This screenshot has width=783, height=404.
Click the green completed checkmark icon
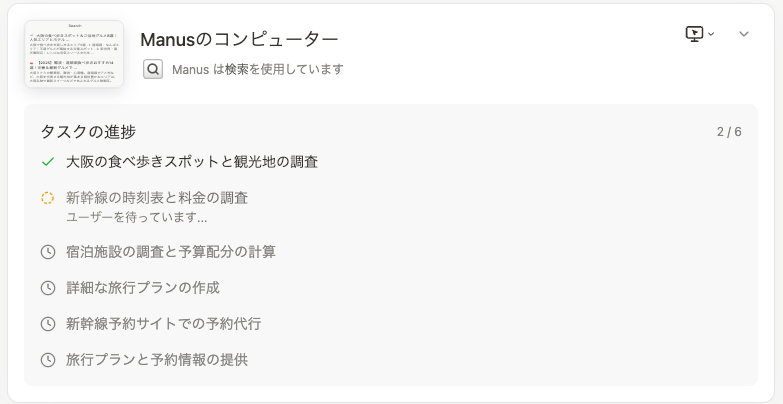(48, 161)
